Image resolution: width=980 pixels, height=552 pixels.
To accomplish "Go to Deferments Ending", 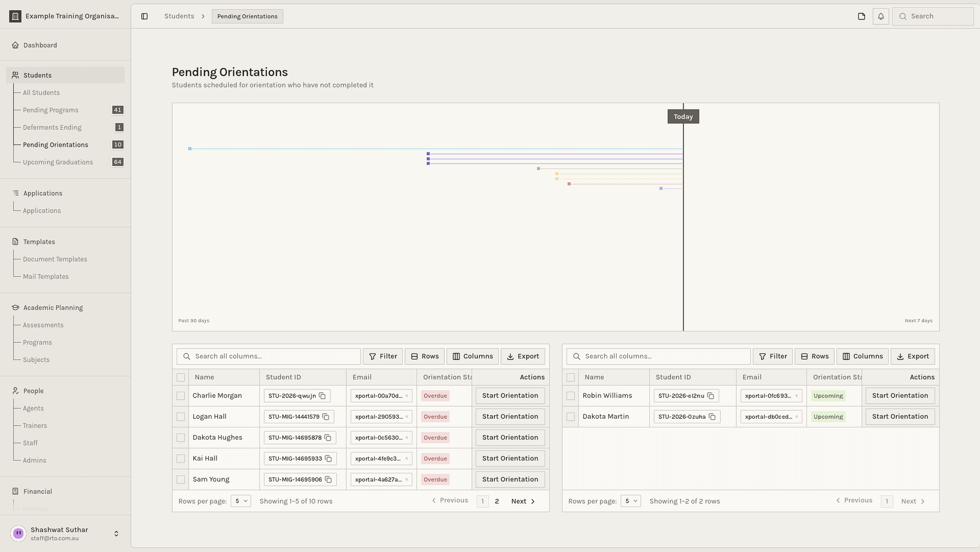I will click(x=52, y=127).
